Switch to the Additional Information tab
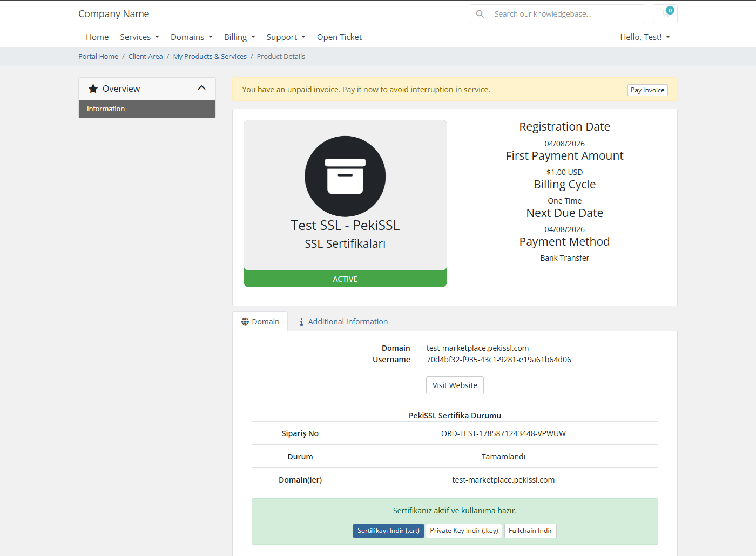Viewport: 756px width, 556px height. pos(343,322)
